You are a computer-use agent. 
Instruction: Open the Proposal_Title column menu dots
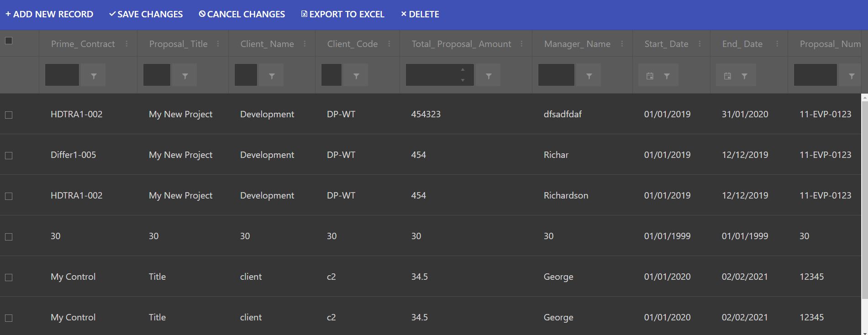[218, 44]
